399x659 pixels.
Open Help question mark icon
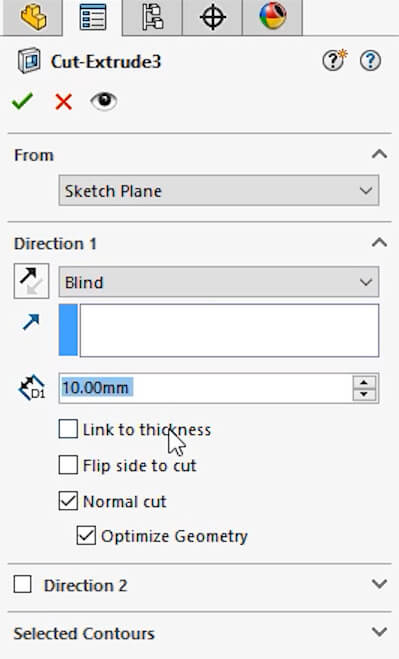coord(370,61)
